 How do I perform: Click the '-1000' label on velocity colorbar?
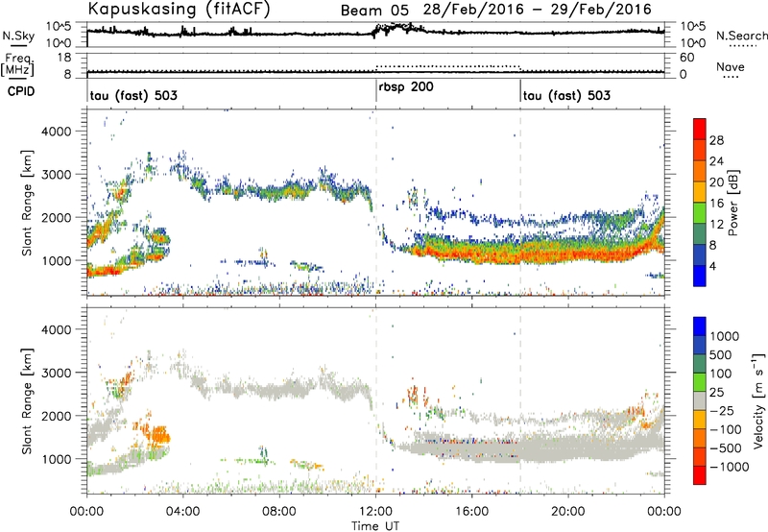coord(730,467)
